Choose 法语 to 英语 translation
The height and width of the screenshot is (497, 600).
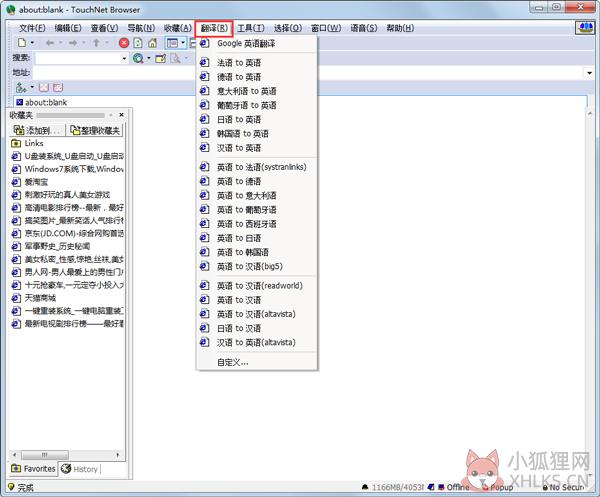pyautogui.click(x=257, y=62)
